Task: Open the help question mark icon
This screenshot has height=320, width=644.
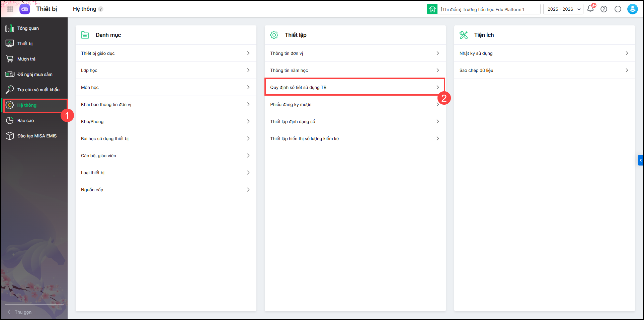Action: tap(604, 9)
